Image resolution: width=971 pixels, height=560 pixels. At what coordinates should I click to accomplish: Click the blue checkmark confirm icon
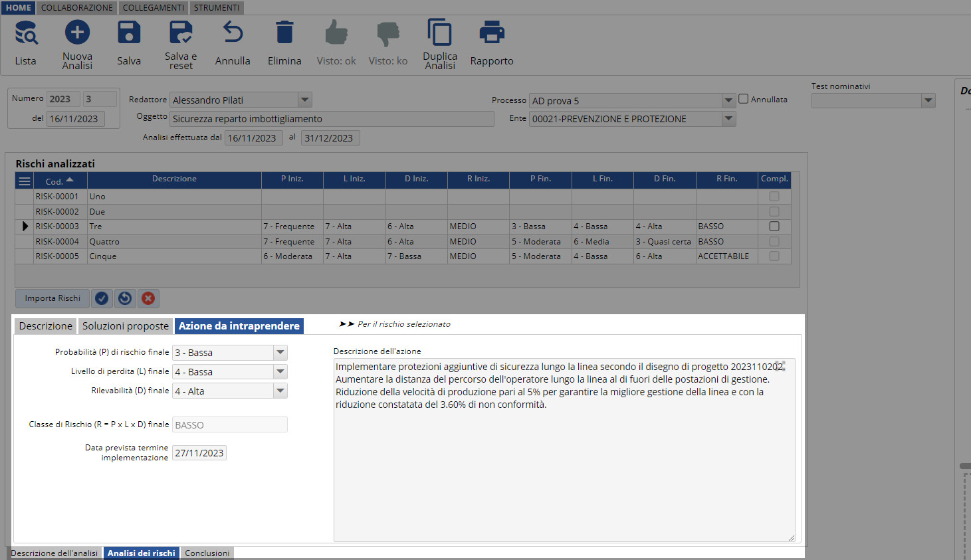[102, 298]
